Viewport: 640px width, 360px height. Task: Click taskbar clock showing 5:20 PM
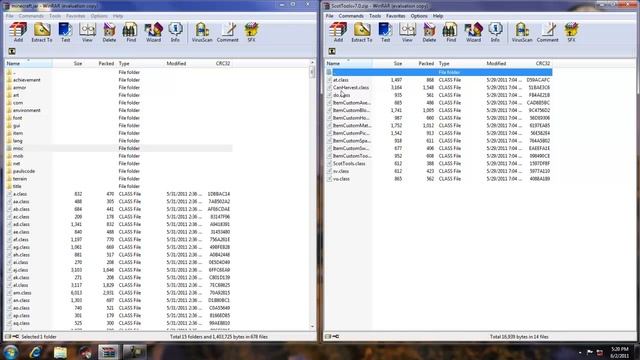pos(620,353)
